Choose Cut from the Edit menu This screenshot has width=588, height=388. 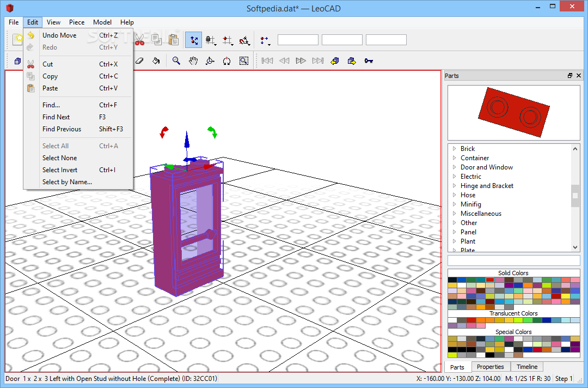pos(78,64)
